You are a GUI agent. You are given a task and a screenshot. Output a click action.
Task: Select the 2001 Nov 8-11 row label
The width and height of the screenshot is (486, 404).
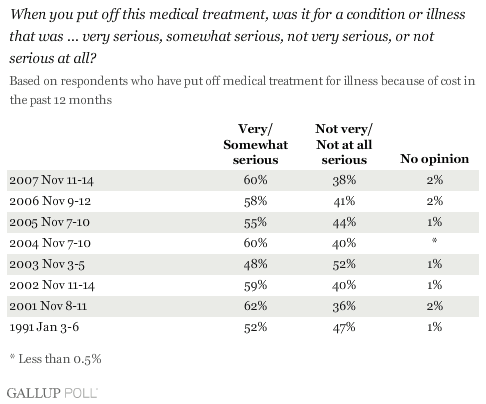click(48, 306)
